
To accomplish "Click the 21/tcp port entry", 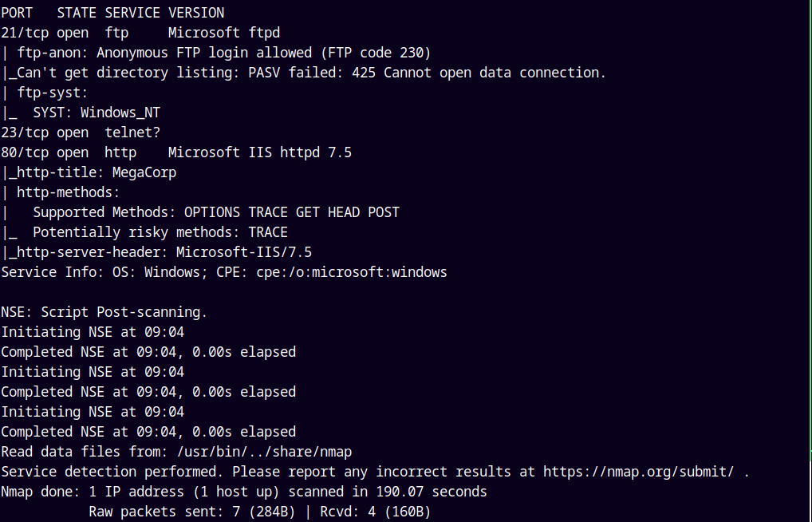I will click(24, 33).
